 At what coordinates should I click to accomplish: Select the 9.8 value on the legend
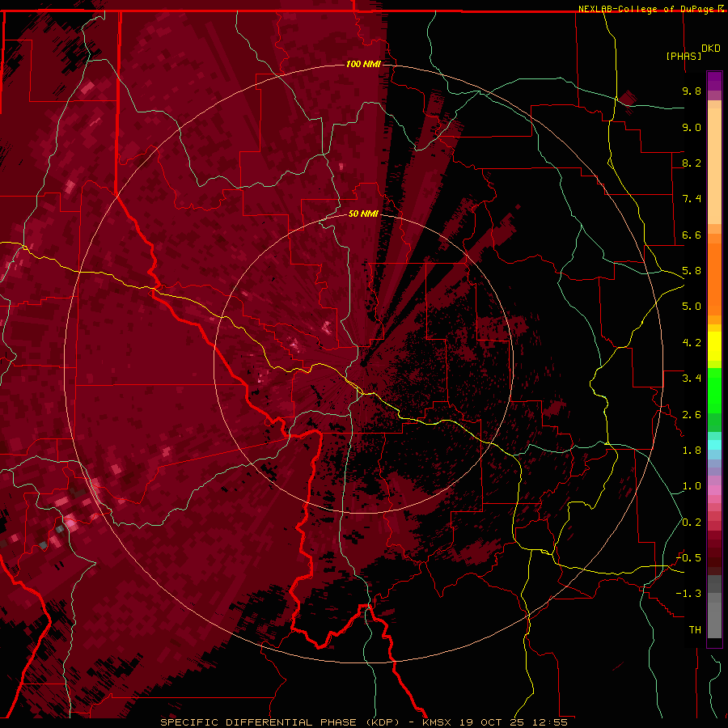692,91
